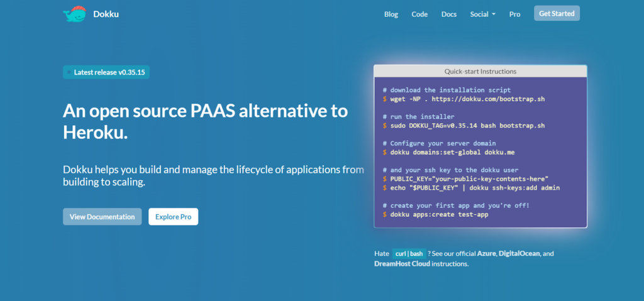Open the Azure instructions link

coord(487,253)
